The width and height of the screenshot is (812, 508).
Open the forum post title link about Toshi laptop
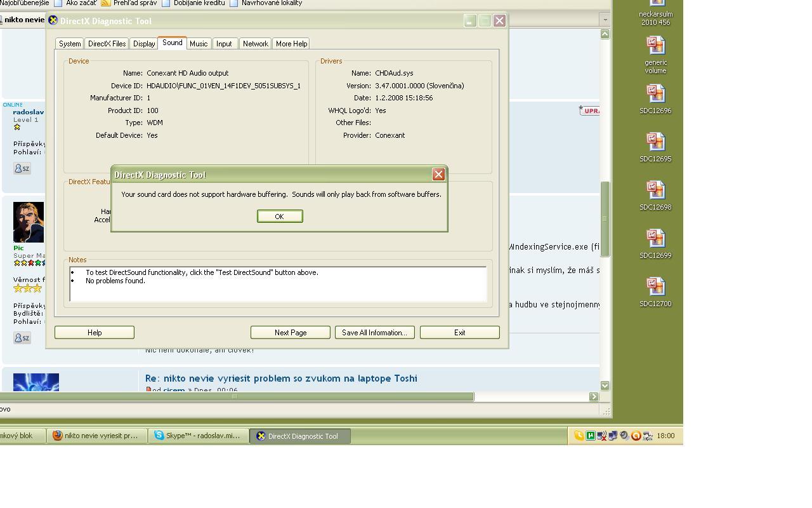281,378
